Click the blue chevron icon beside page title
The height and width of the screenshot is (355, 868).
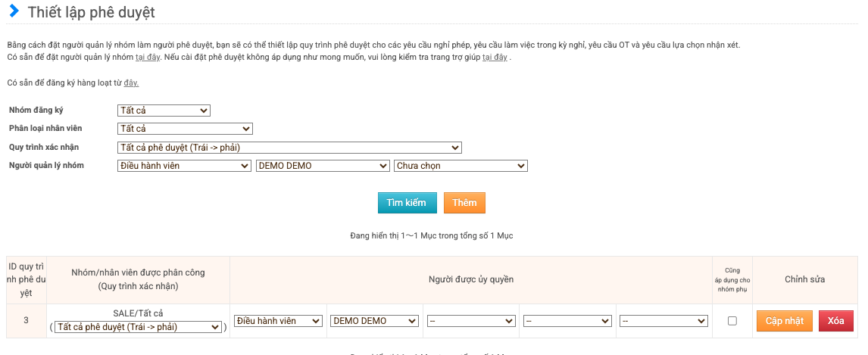[14, 12]
